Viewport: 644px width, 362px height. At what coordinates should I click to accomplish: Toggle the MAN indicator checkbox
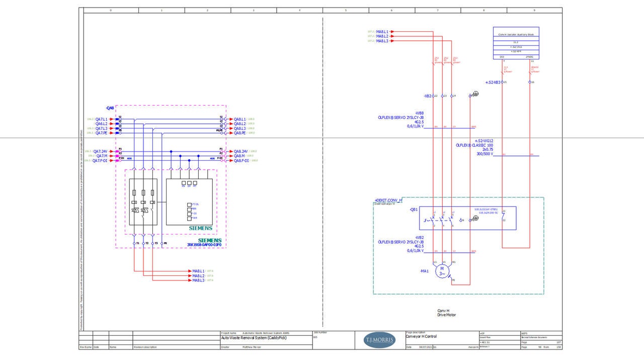click(190, 209)
